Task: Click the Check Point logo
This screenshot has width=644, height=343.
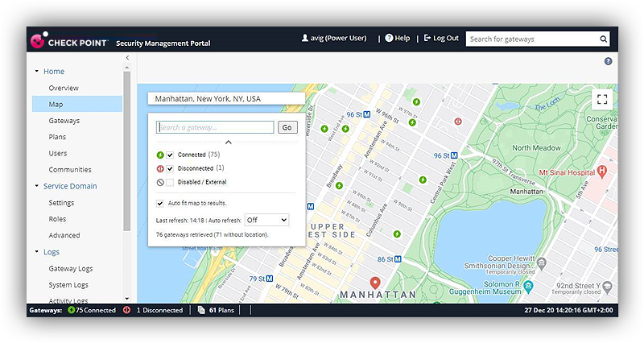Action: [69, 42]
